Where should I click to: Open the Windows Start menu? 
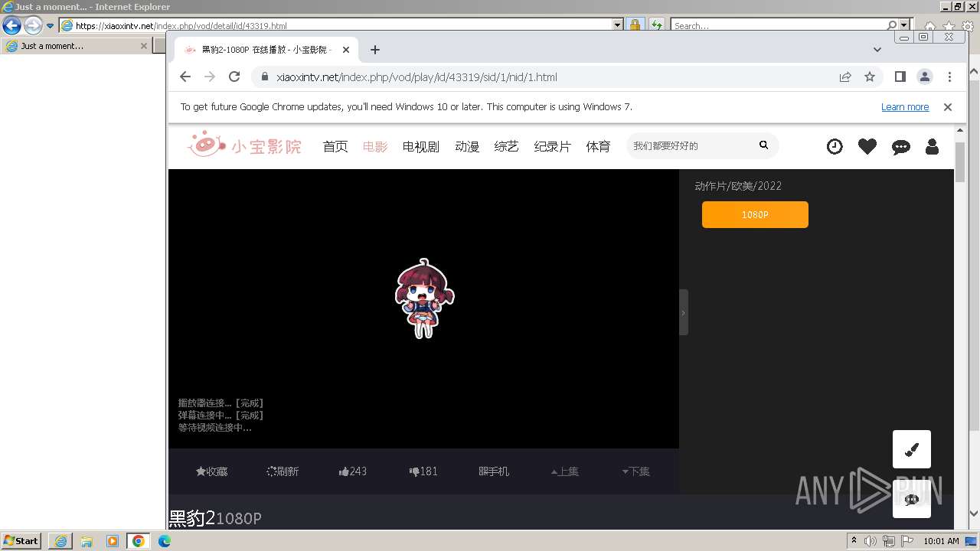pyautogui.click(x=21, y=541)
